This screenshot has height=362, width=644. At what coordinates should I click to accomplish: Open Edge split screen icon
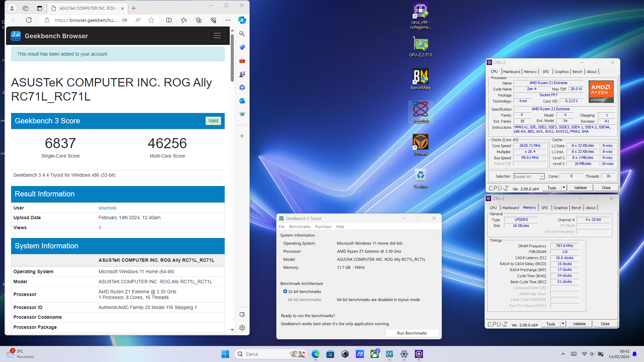[169, 20]
